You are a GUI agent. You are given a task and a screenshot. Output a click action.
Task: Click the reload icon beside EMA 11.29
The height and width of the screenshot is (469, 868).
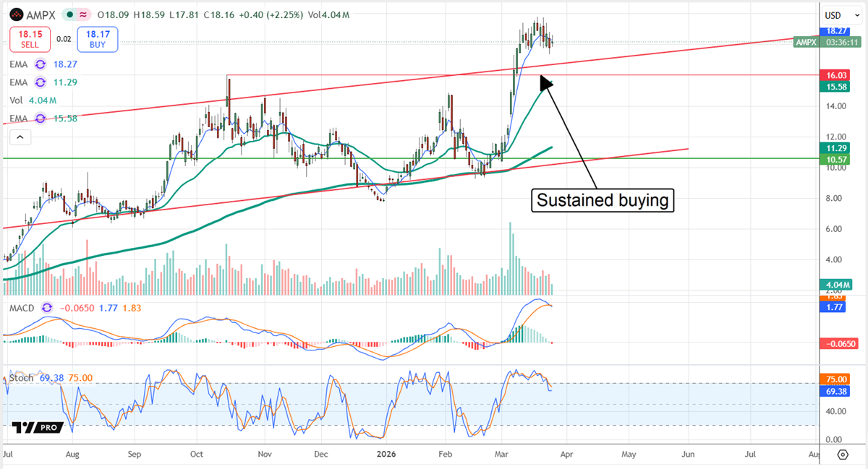click(x=40, y=82)
